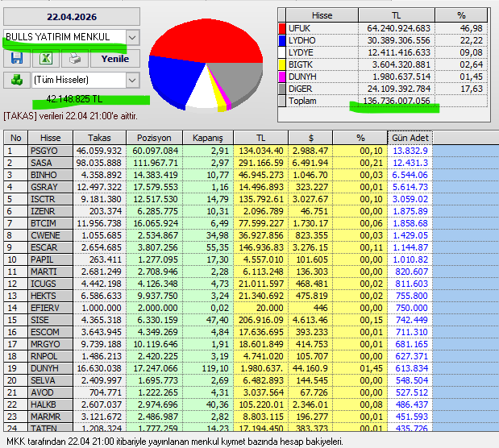
Task: Click the Yenile refresh button
Action: (x=115, y=59)
